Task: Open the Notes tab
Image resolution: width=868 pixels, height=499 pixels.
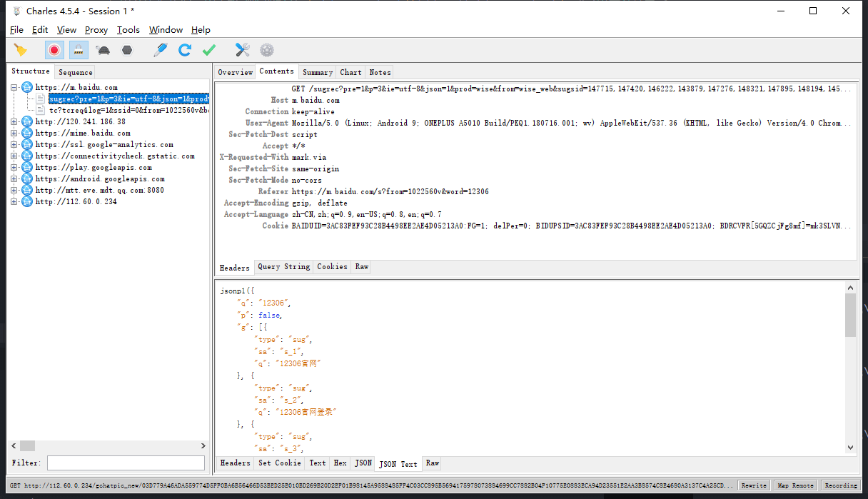Action: 380,72
